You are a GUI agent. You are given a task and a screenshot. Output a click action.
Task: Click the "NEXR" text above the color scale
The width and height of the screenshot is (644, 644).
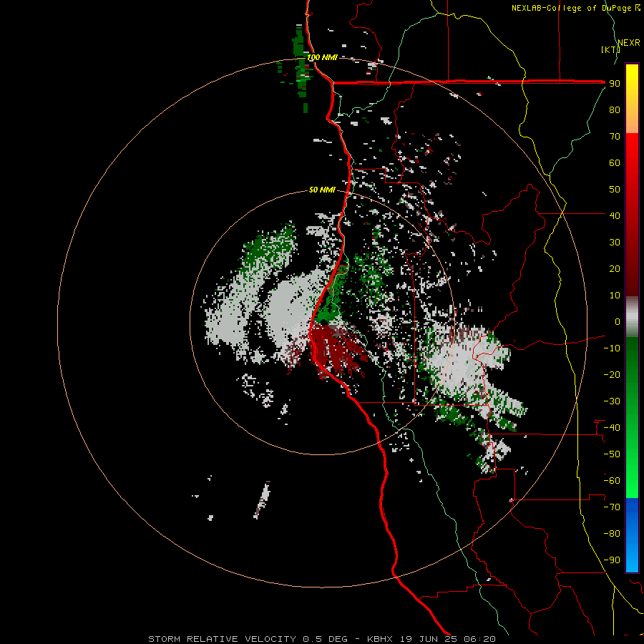(629, 43)
